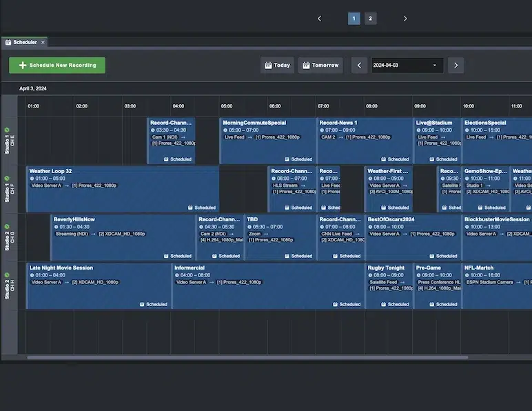Click the plus icon on Schedule New Recording
Viewport: 532px width, 411px height.
[23, 65]
